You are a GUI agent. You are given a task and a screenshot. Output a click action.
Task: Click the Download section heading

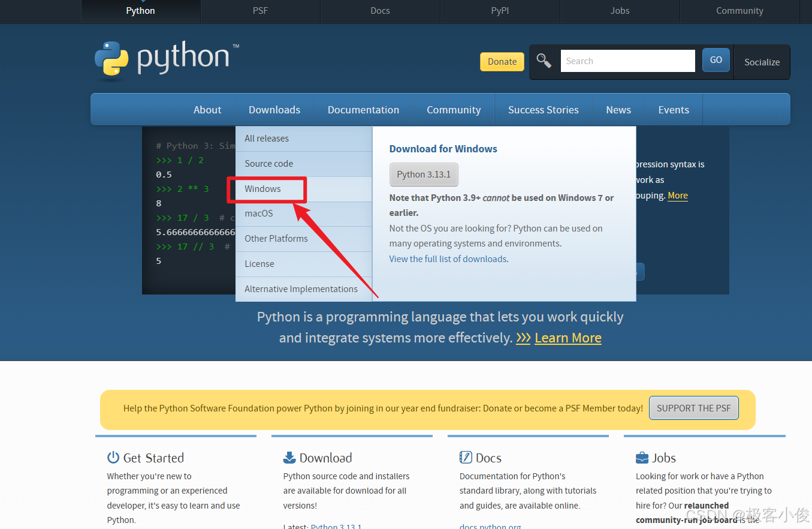(326, 458)
